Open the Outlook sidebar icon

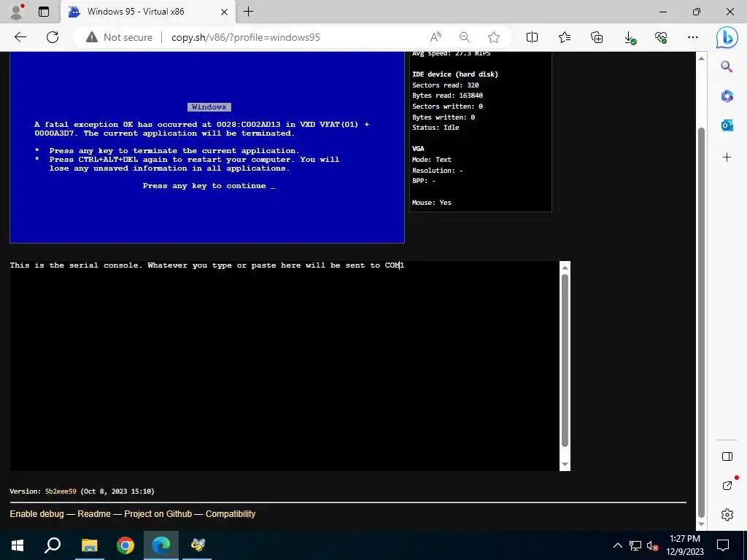pyautogui.click(x=727, y=125)
